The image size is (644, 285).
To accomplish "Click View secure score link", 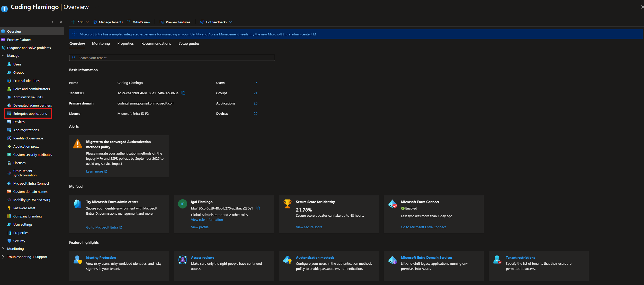I will click(x=309, y=227).
